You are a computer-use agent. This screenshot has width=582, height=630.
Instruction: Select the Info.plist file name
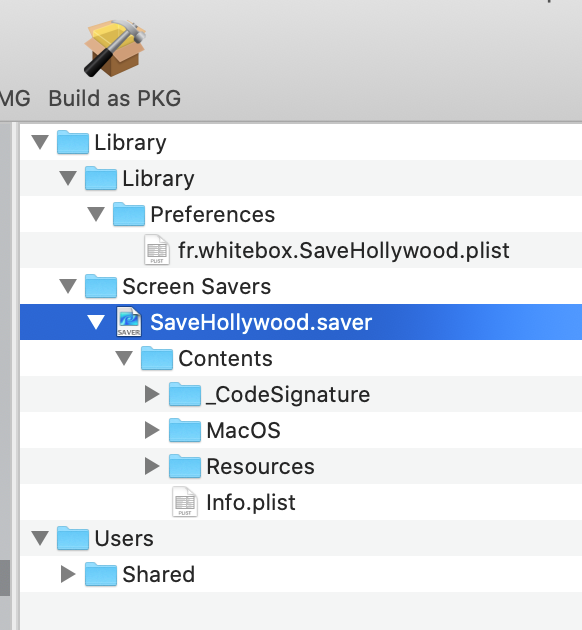point(251,502)
